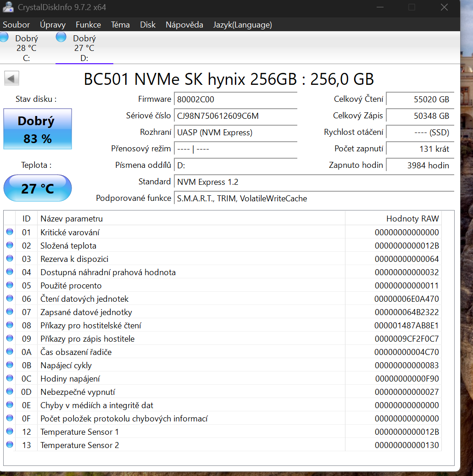Click the blue status icon beside Kritické varování

point(10,232)
